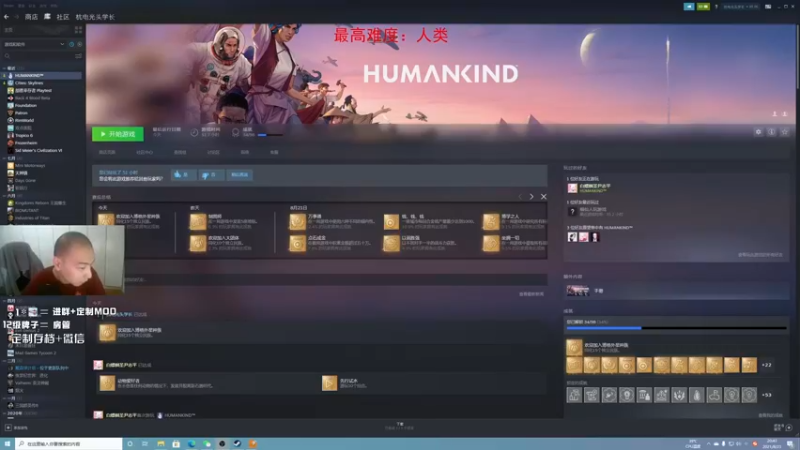Click the recent activity clock filter icon
Viewport: 800px width, 450px height.
(71, 44)
